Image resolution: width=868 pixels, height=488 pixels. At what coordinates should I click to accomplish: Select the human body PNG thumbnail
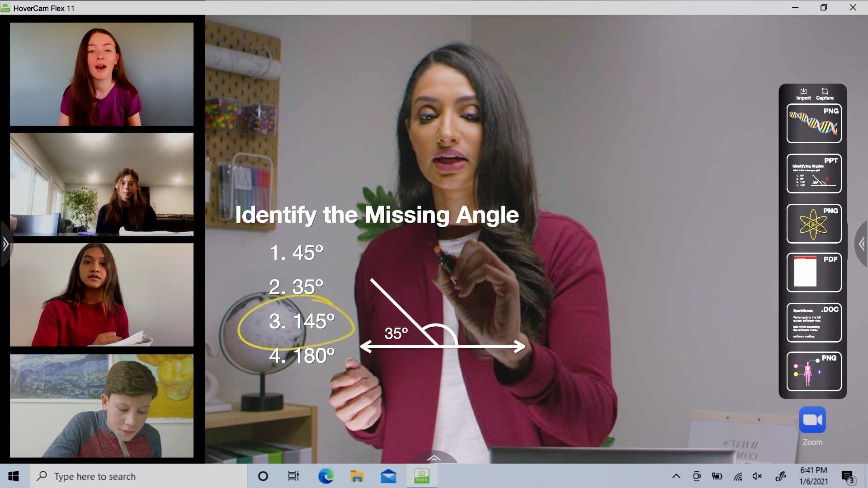[814, 371]
